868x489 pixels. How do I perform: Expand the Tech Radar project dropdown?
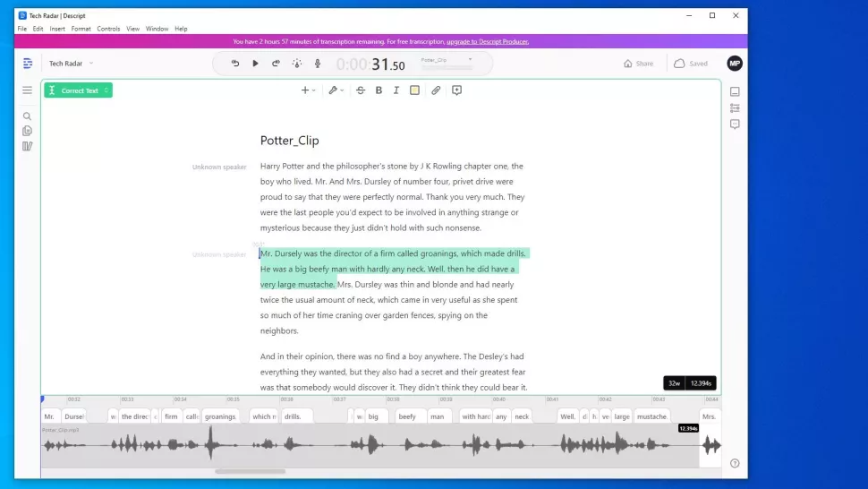click(71, 63)
